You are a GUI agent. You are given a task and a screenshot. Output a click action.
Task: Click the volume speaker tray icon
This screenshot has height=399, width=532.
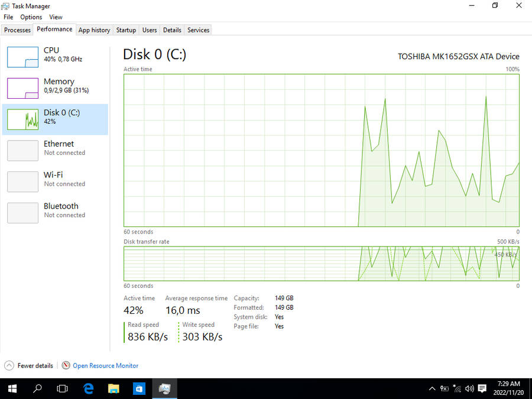469,389
